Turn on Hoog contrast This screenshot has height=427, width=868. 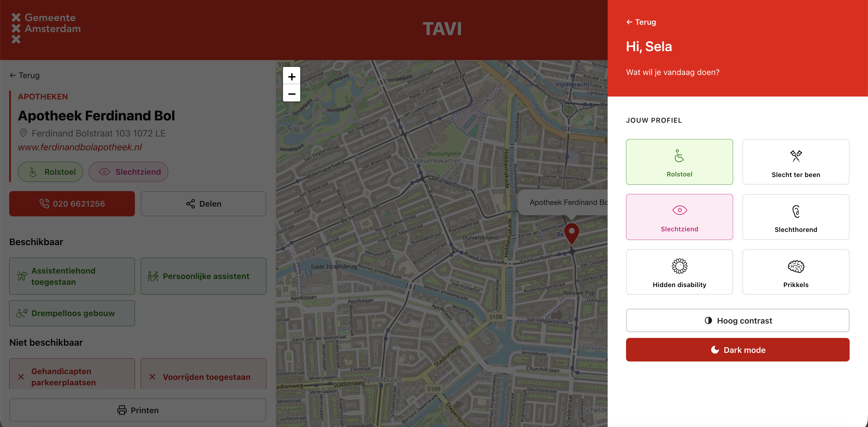click(x=738, y=320)
